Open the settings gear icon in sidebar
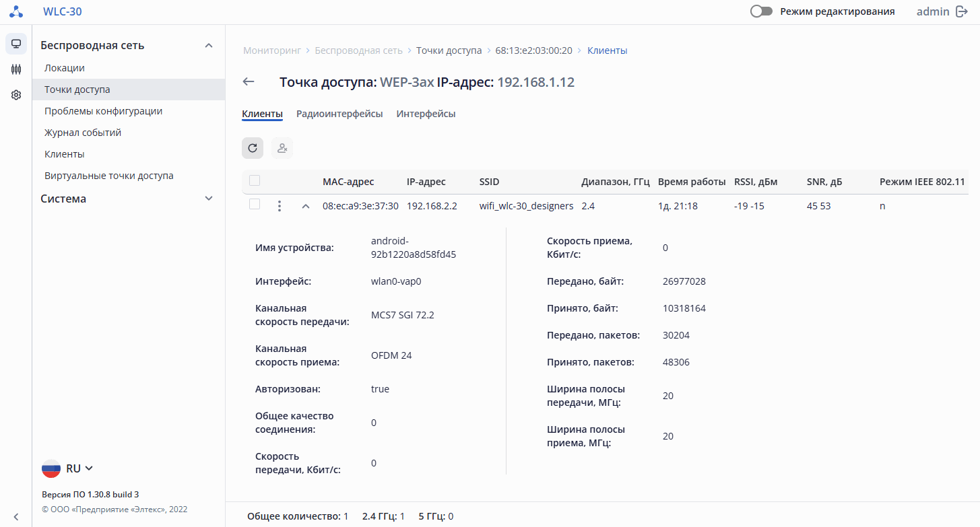This screenshot has height=527, width=980. (x=16, y=95)
